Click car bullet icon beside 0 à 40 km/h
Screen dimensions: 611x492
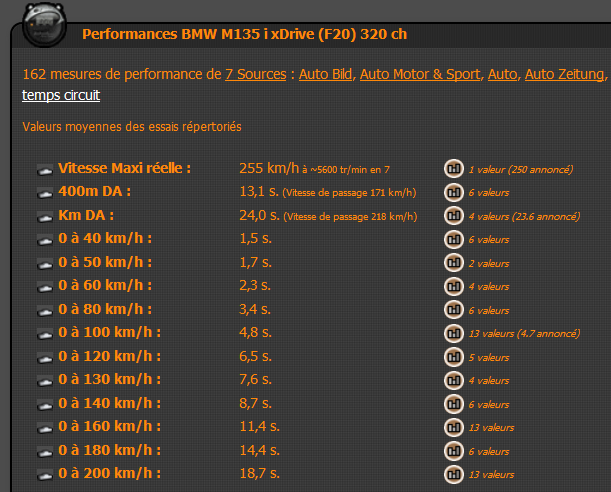(45, 241)
